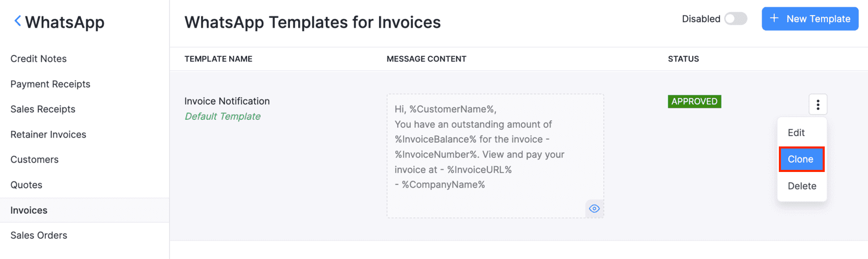868x259 pixels.
Task: Preview message with the eye icon
Action: (x=594, y=208)
